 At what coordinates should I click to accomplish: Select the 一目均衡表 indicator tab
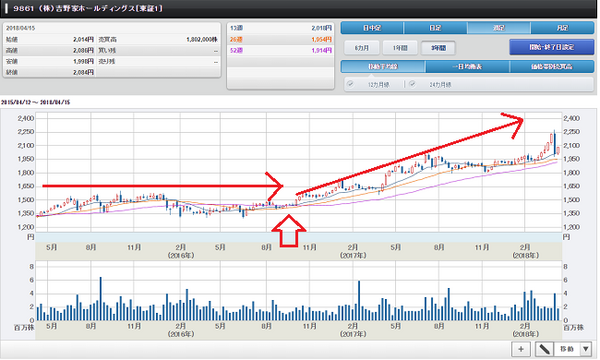pos(467,67)
